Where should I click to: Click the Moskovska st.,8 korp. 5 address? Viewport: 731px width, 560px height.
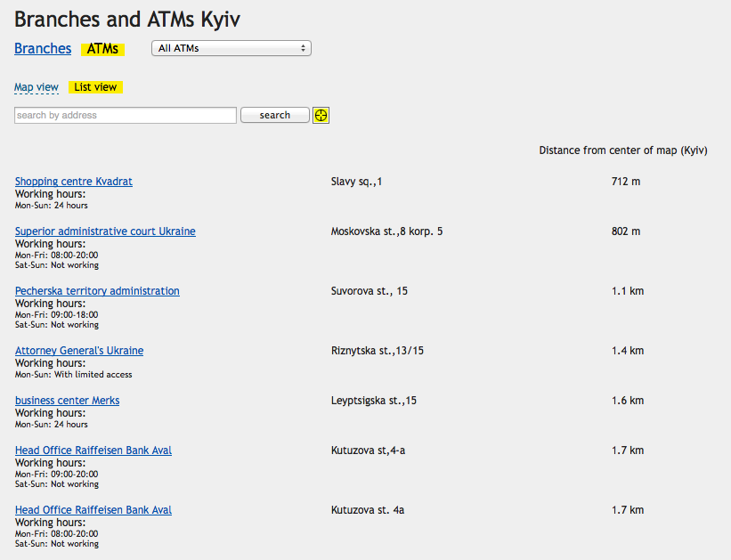click(386, 231)
